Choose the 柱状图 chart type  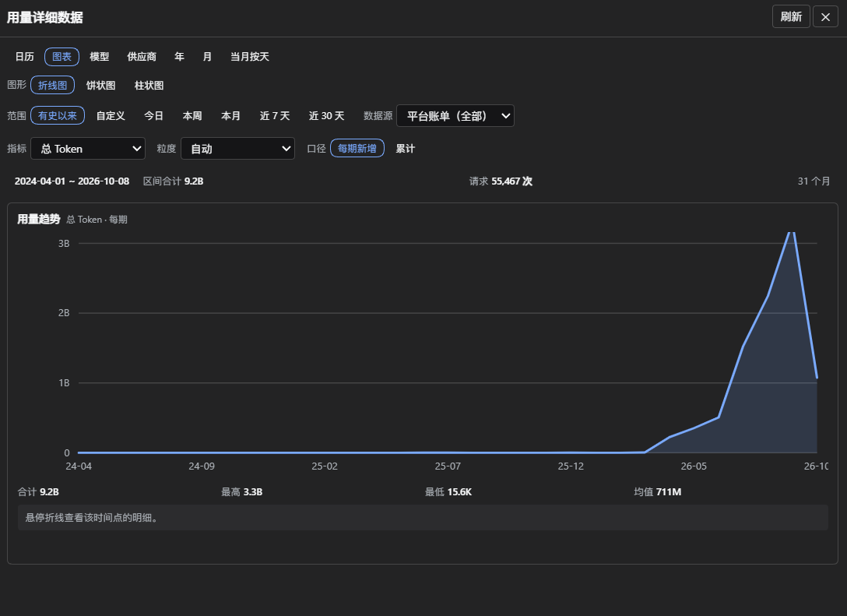coord(149,86)
